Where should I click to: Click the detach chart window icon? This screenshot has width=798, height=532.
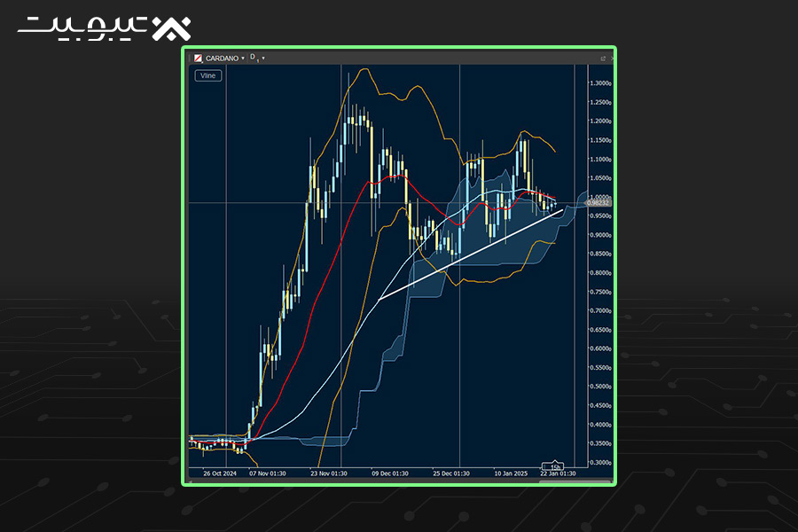(x=603, y=59)
